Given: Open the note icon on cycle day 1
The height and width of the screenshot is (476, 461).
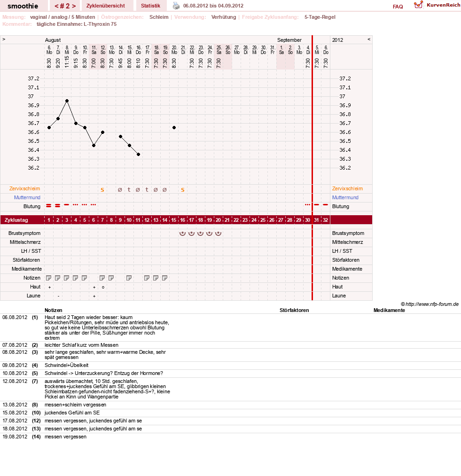Looking at the screenshot, I should coord(48,278).
